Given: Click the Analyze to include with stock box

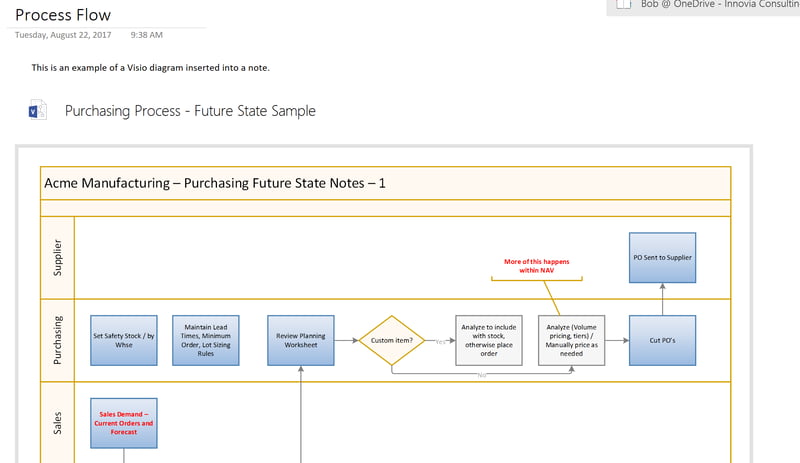Looking at the screenshot, I should (488, 340).
